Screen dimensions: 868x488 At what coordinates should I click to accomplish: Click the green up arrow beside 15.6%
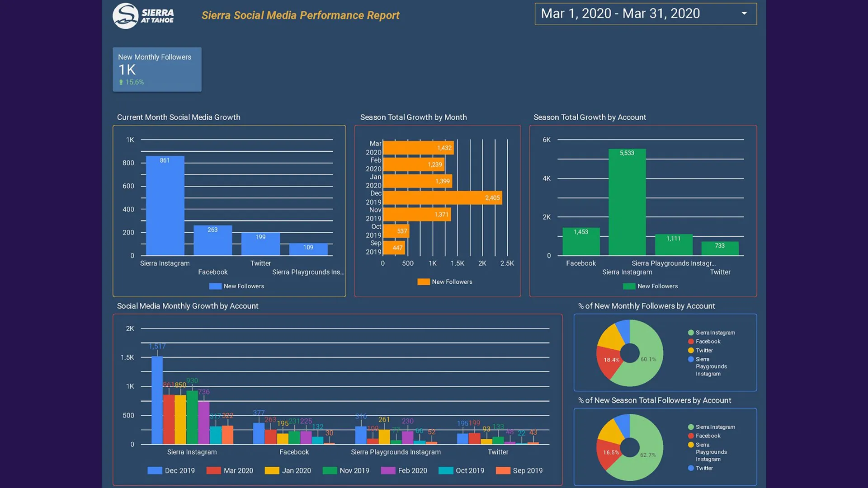[121, 82]
